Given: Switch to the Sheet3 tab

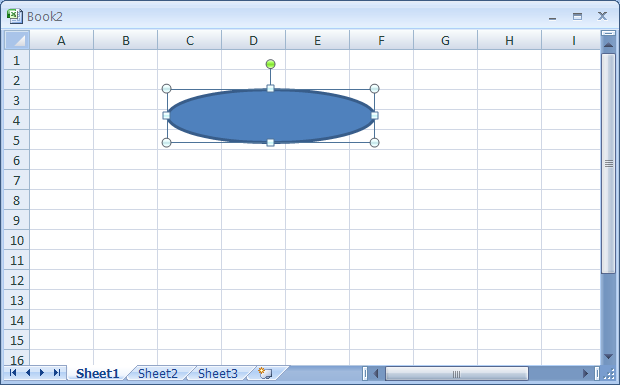Looking at the screenshot, I should 218,374.
